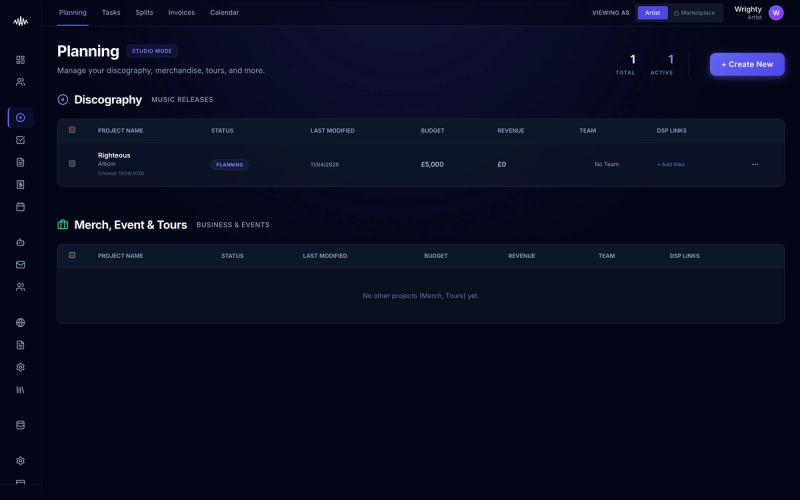800x500 pixels.
Task: Tick the Discography table select-all checkbox
Action: pyautogui.click(x=72, y=130)
